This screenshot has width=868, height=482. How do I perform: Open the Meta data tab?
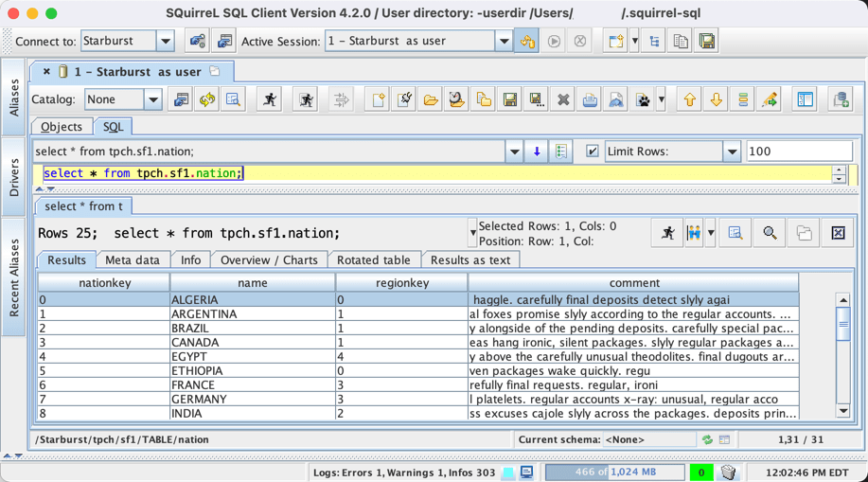click(133, 259)
